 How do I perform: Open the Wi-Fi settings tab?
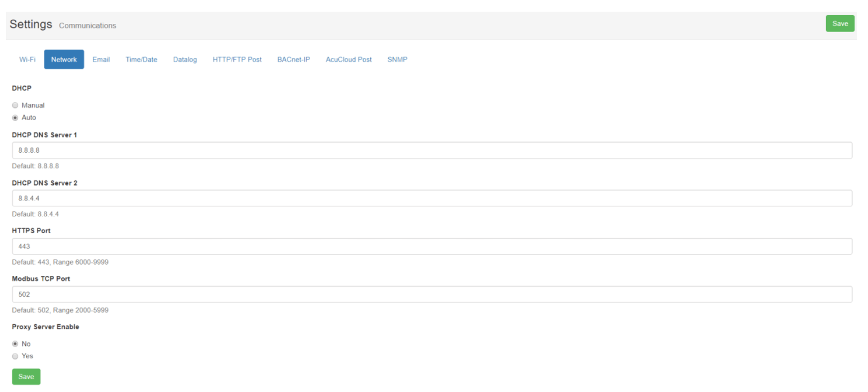[x=28, y=60]
